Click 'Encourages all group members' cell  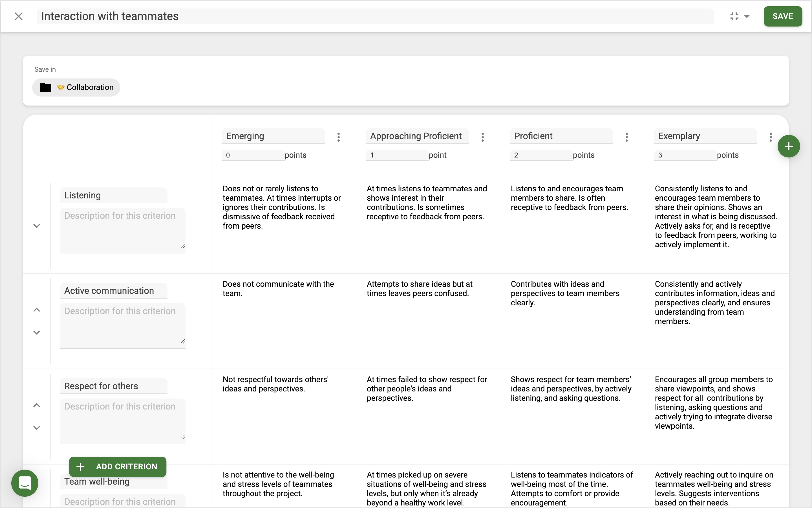714,402
